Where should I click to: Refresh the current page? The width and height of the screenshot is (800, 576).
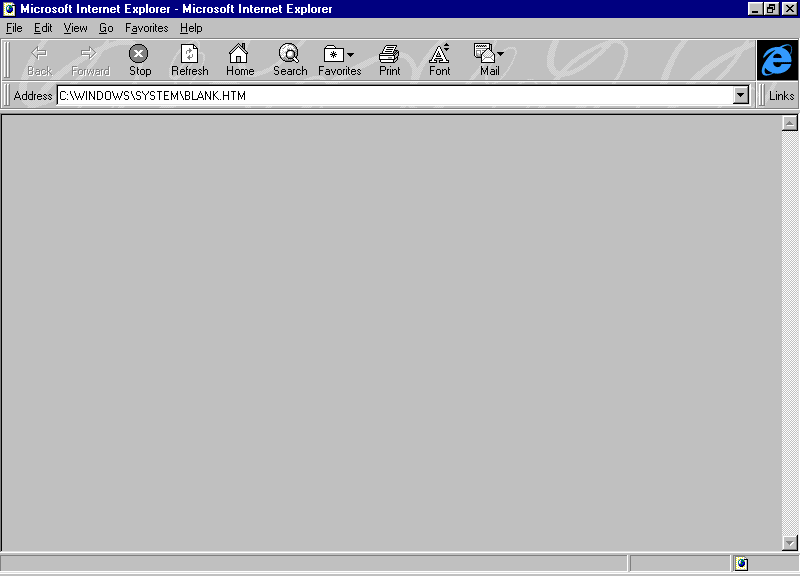[x=189, y=60]
